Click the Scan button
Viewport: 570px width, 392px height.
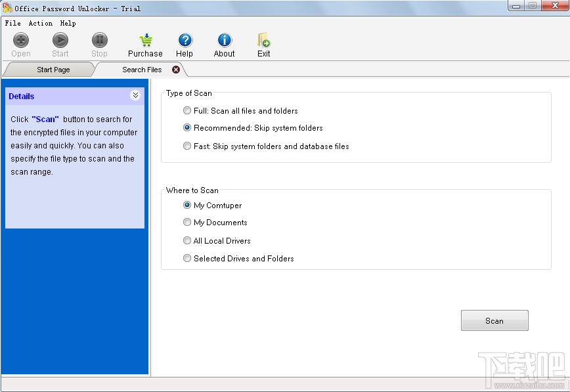[x=494, y=320]
